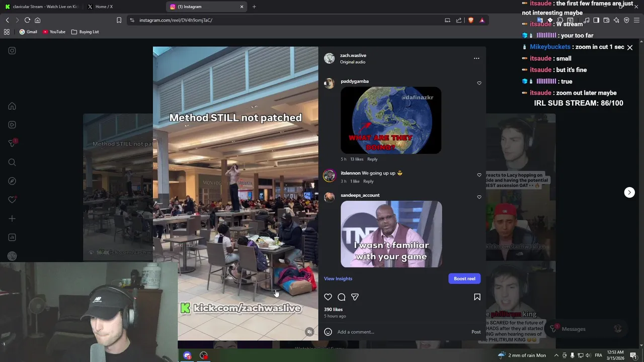
Task: Open FRA language selector in taskbar
Action: click(598, 355)
